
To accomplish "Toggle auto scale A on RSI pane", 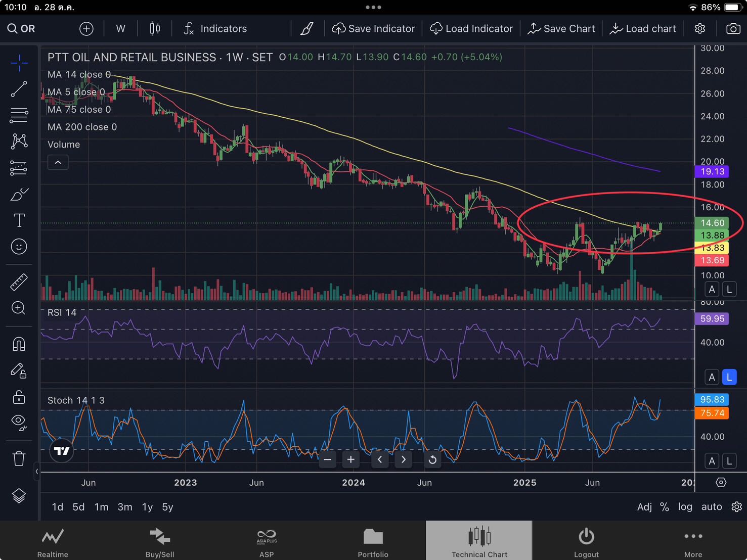I will click(x=712, y=377).
